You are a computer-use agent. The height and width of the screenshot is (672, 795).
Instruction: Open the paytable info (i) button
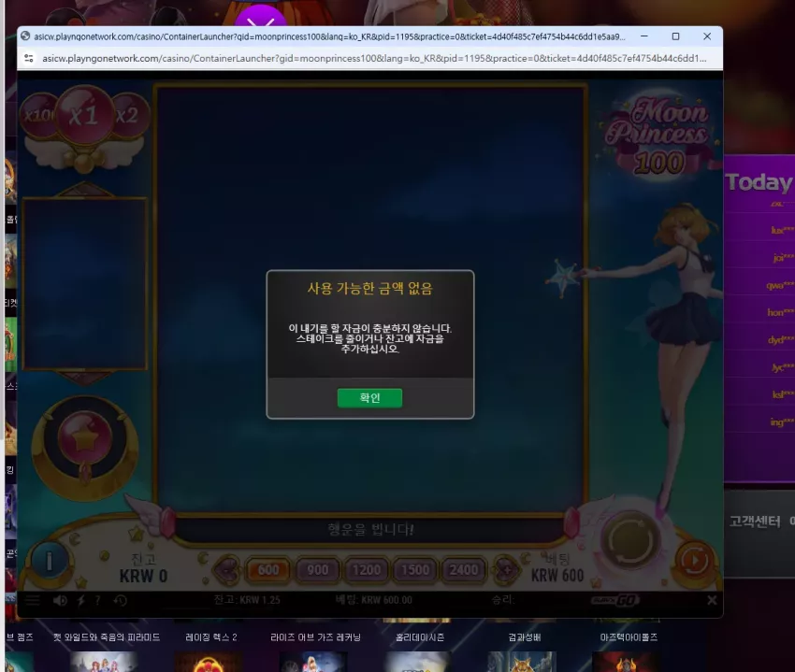coord(50,561)
